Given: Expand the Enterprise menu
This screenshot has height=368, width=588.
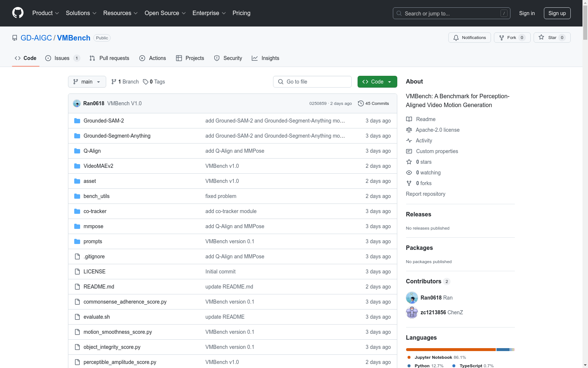Looking at the screenshot, I should click(x=209, y=13).
